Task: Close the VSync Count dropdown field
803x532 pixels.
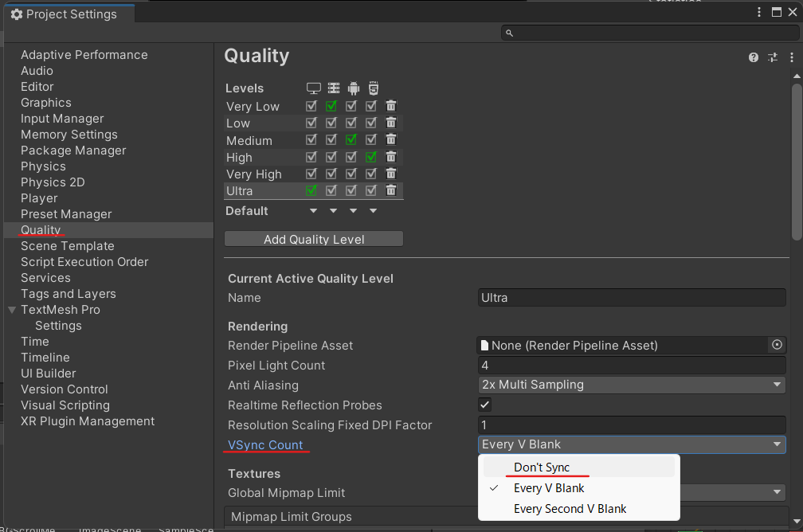Action: click(632, 444)
